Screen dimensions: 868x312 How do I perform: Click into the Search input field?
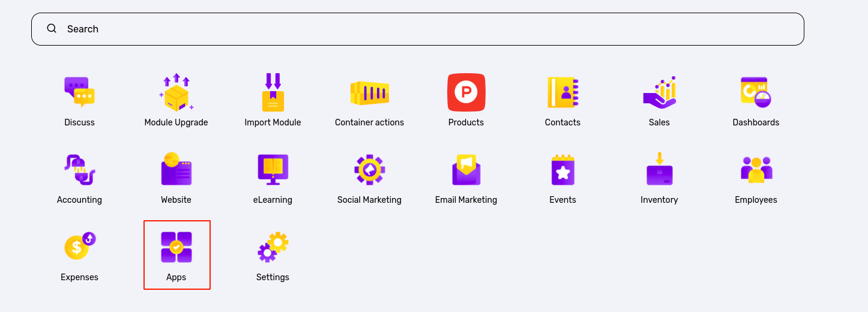(420, 29)
